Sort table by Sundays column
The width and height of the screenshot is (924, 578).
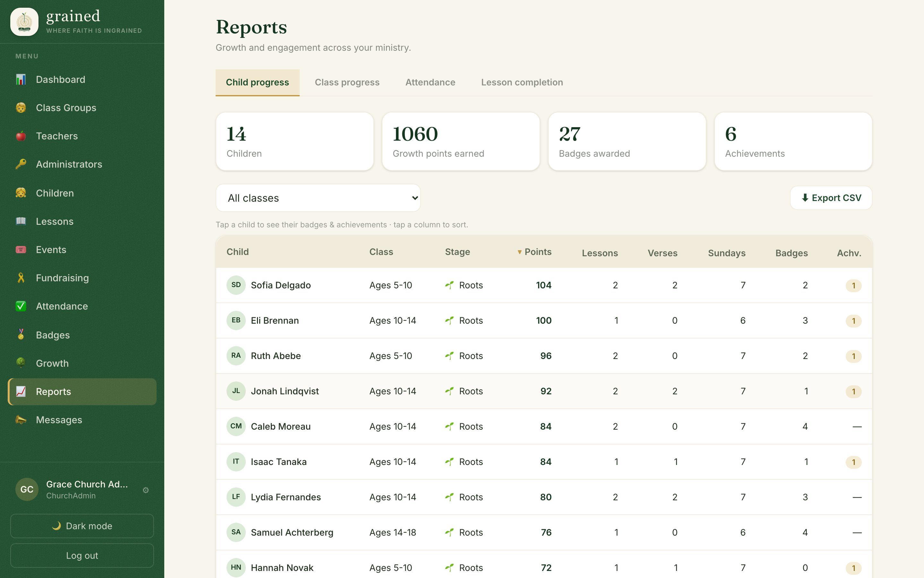727,253
